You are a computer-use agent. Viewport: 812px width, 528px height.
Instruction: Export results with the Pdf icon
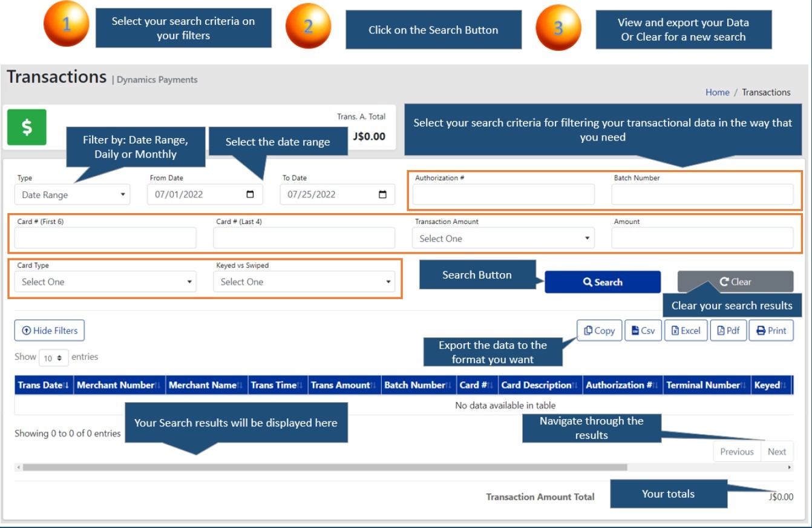coord(728,330)
